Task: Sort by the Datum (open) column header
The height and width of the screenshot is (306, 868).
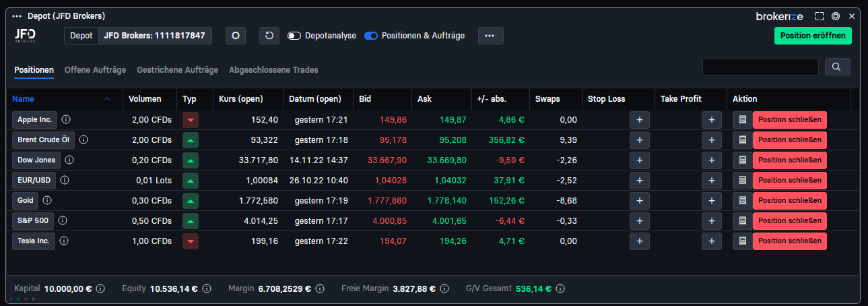Action: coord(315,99)
